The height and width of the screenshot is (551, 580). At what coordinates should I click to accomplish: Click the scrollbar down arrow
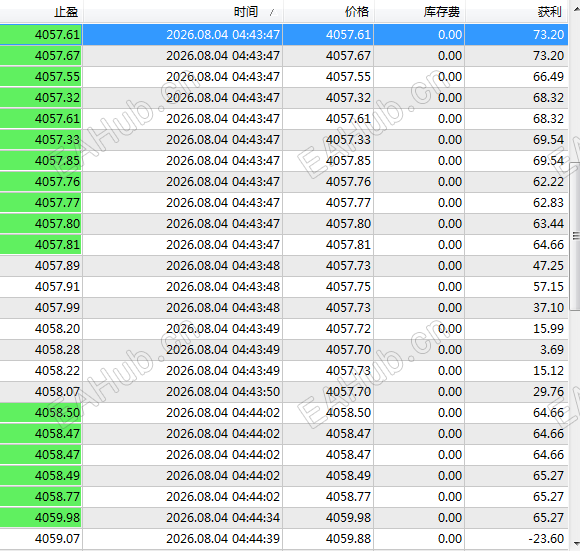point(576,544)
